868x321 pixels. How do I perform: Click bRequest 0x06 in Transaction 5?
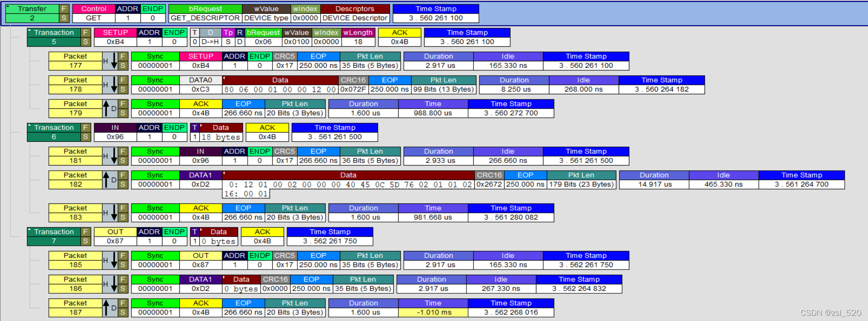click(263, 42)
